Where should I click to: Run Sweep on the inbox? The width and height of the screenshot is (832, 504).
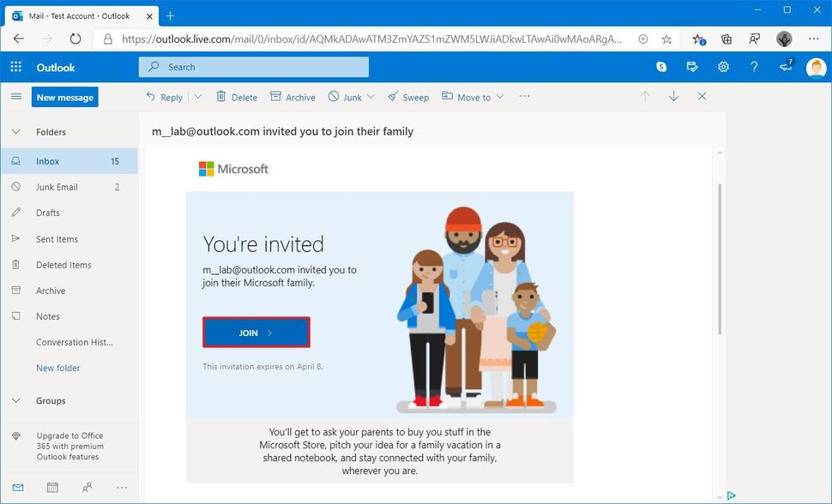tap(408, 97)
